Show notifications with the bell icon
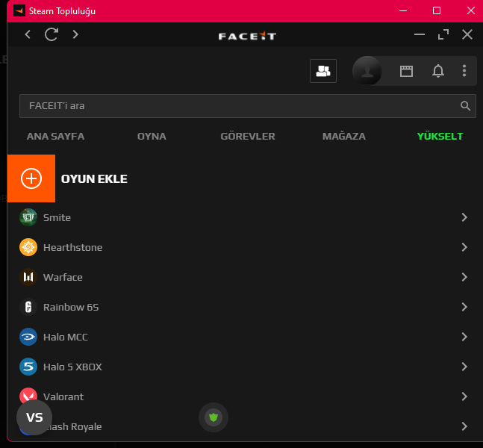This screenshot has height=448, width=483. pos(438,71)
